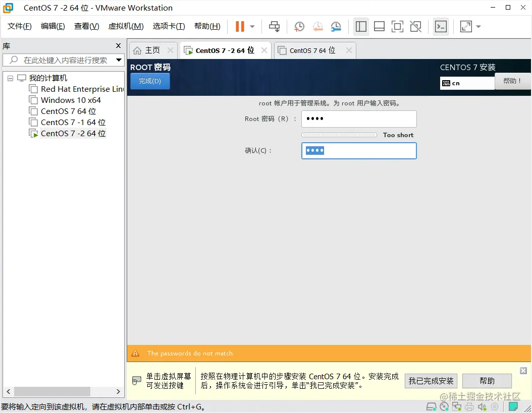This screenshot has height=413, width=532.
Task: Pause the virtual machine with the orange pause icon
Action: pos(240,26)
